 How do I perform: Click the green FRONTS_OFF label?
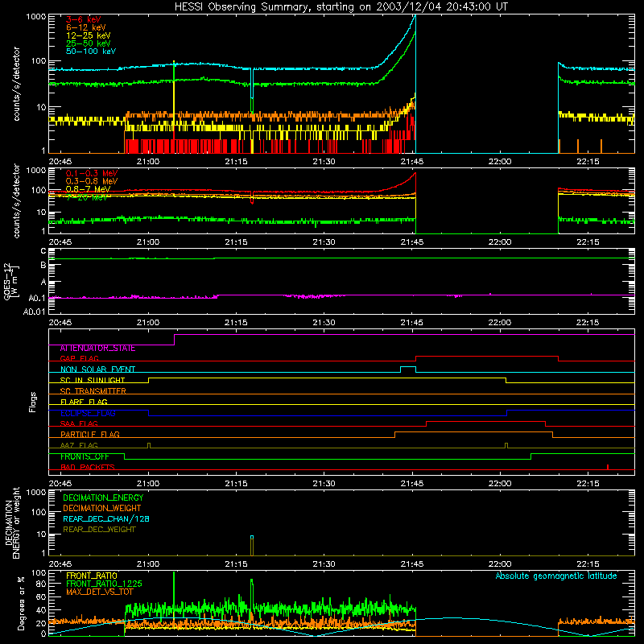tap(85, 456)
